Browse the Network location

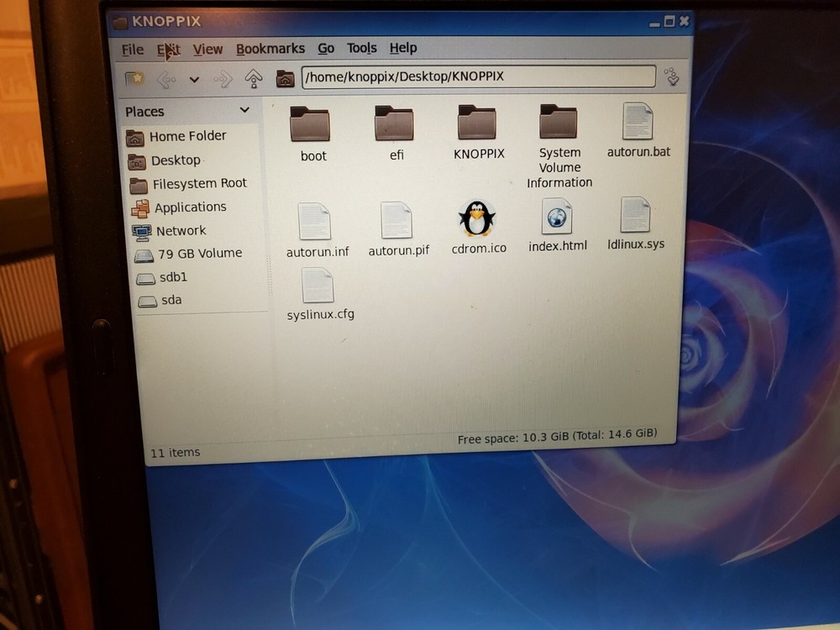(x=181, y=230)
